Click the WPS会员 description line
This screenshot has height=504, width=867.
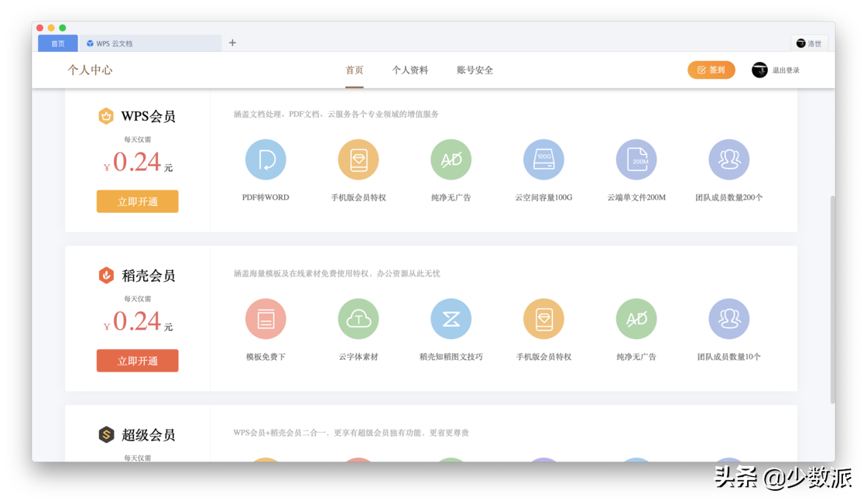tap(336, 114)
